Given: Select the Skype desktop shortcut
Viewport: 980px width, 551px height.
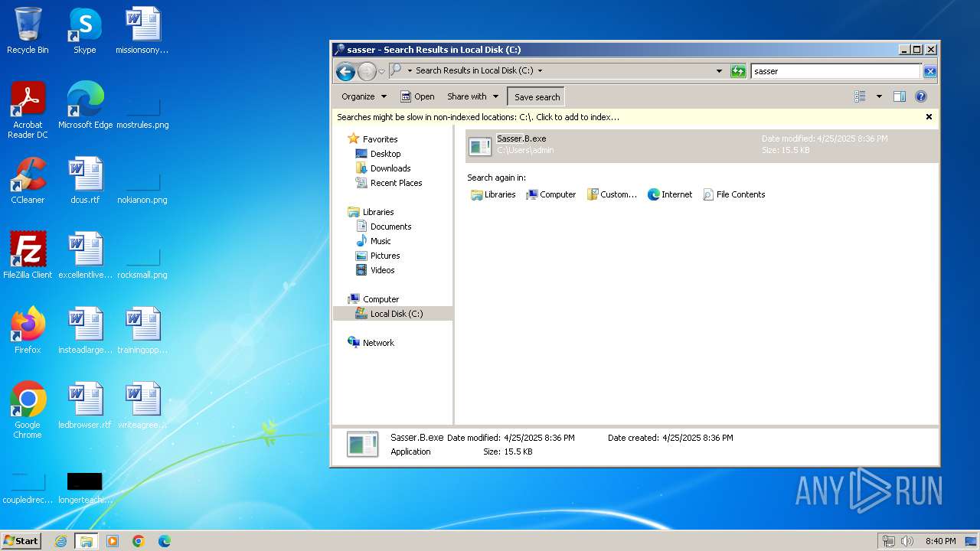Looking at the screenshot, I should [85, 31].
